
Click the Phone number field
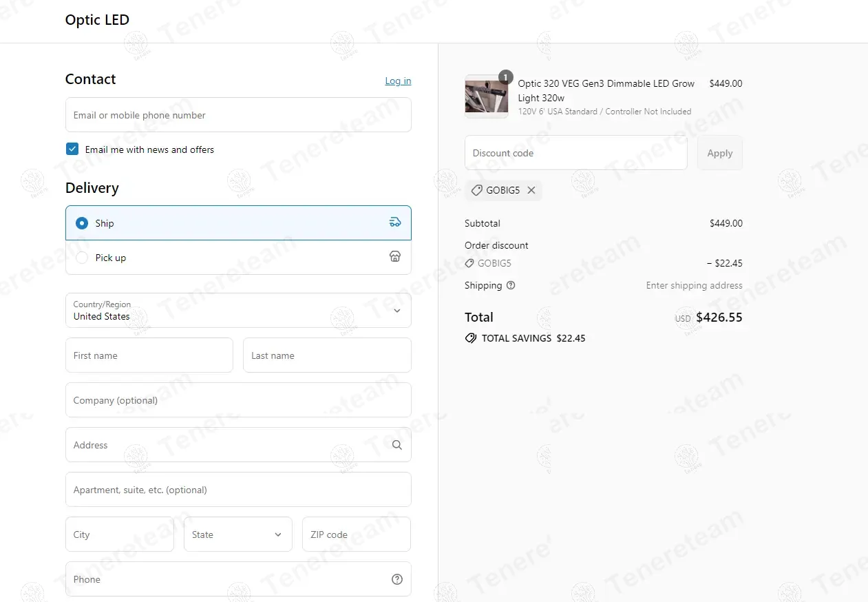pyautogui.click(x=238, y=579)
